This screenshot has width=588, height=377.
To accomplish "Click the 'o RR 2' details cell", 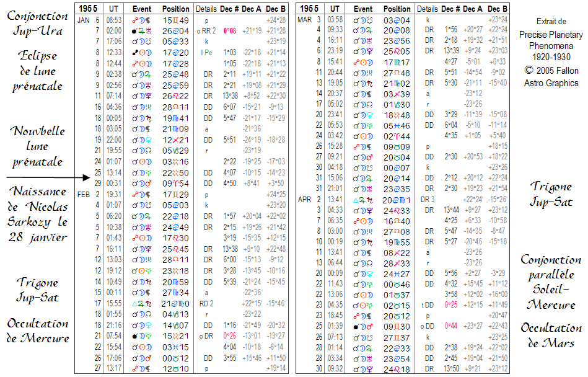I will (x=206, y=31).
